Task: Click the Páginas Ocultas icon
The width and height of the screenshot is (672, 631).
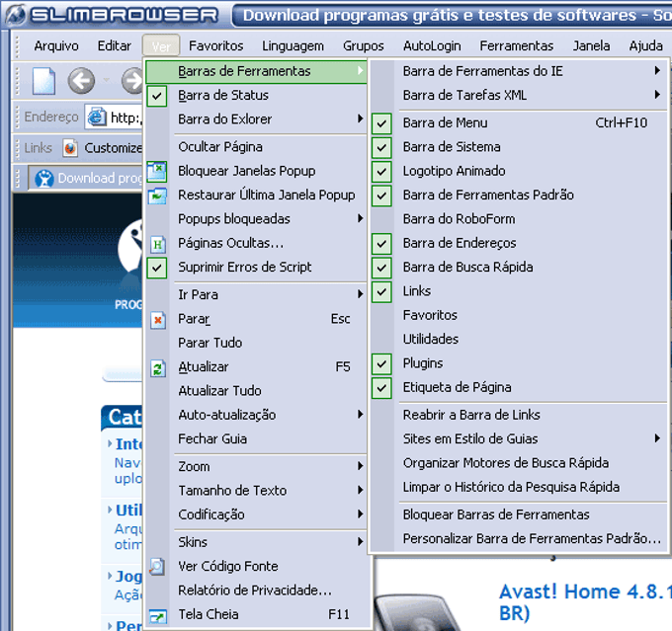Action: [158, 244]
